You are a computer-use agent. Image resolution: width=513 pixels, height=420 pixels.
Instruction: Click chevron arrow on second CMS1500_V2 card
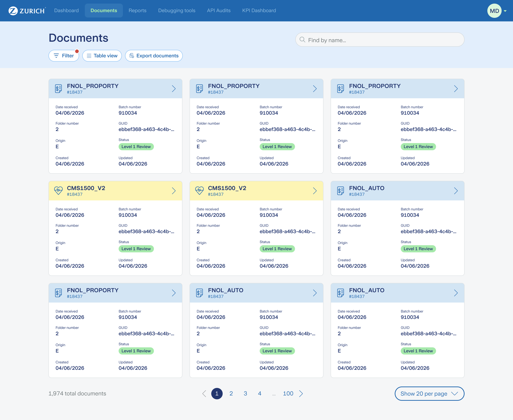pyautogui.click(x=315, y=191)
